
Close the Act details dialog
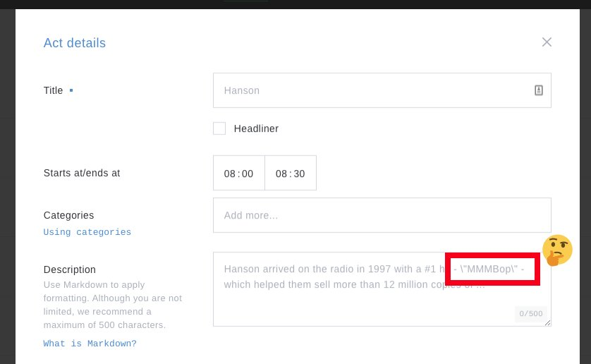click(x=547, y=42)
